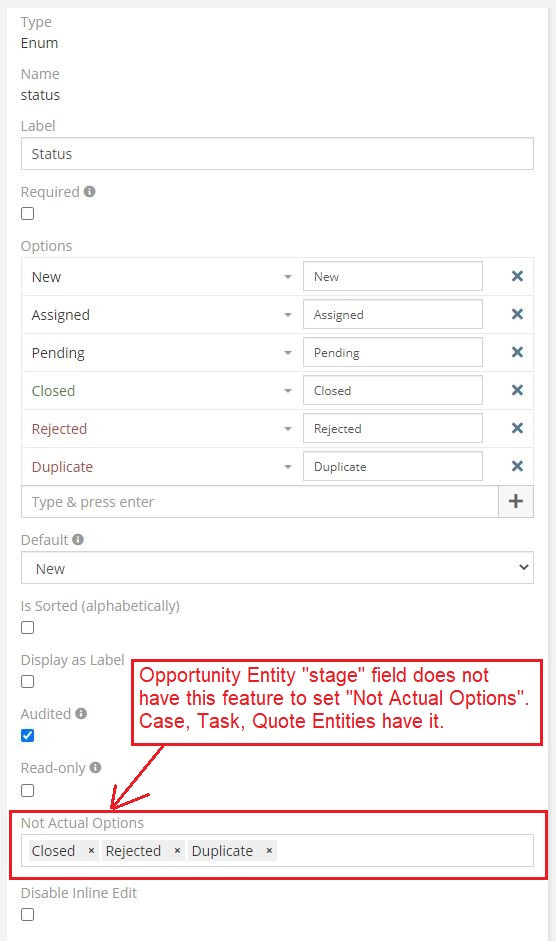Open the Default value dropdown

pyautogui.click(x=277, y=568)
